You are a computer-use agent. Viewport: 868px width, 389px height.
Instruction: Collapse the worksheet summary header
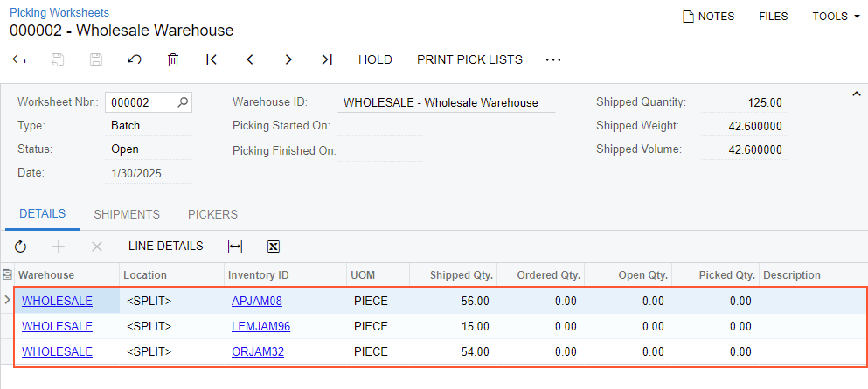pyautogui.click(x=856, y=94)
